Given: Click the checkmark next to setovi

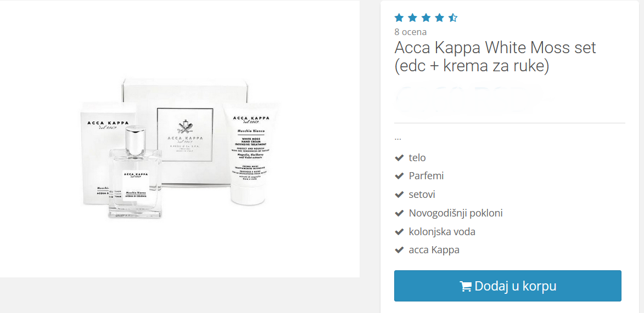Looking at the screenshot, I should 399,195.
